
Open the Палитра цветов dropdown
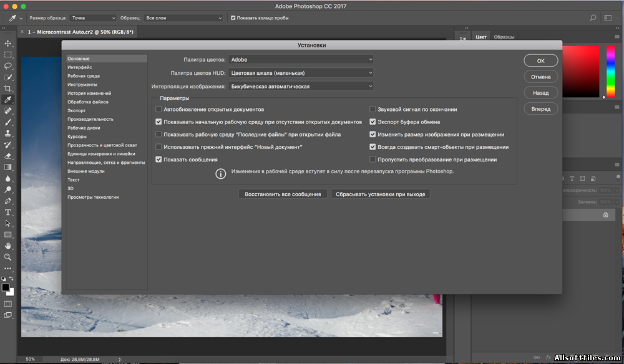pos(301,60)
